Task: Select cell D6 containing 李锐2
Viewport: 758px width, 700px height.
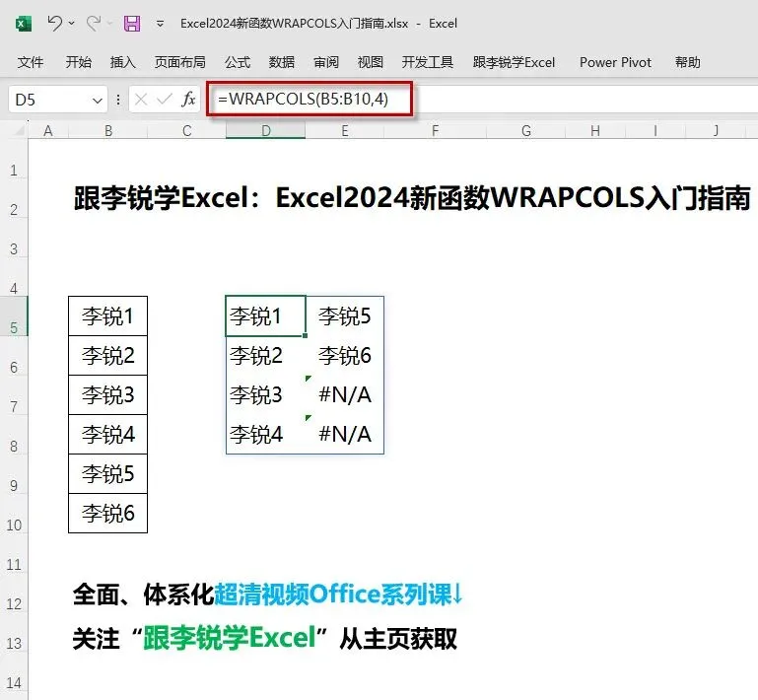Action: pyautogui.click(x=265, y=355)
